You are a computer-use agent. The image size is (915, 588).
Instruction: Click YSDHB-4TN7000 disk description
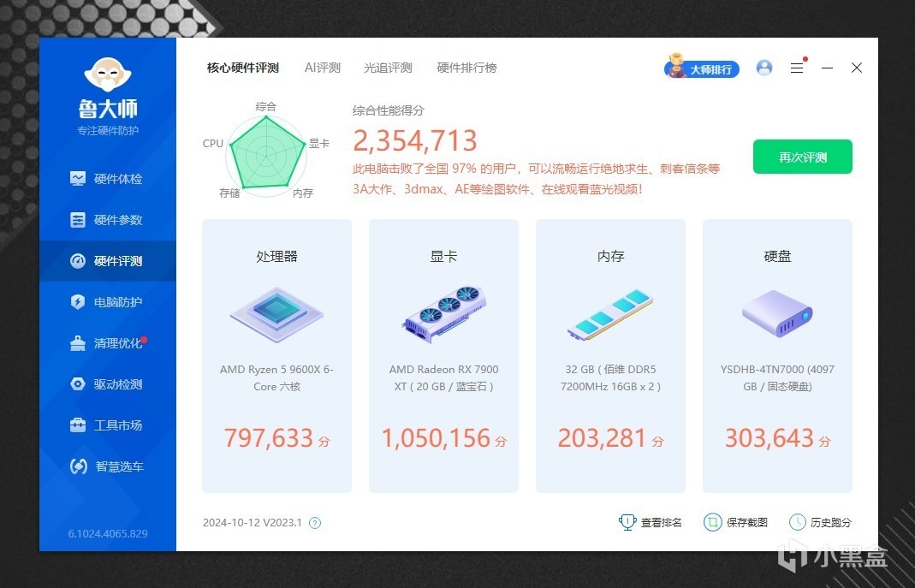click(777, 378)
